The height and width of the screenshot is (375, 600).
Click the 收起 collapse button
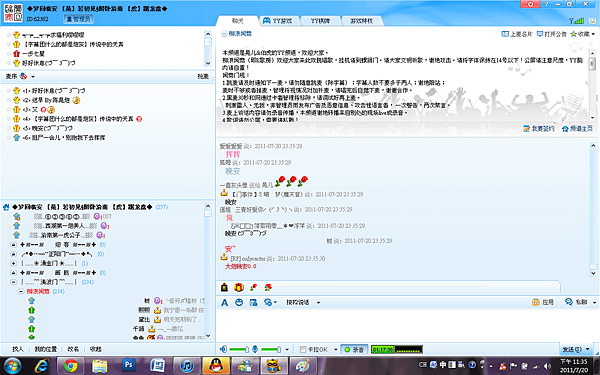coord(96,349)
